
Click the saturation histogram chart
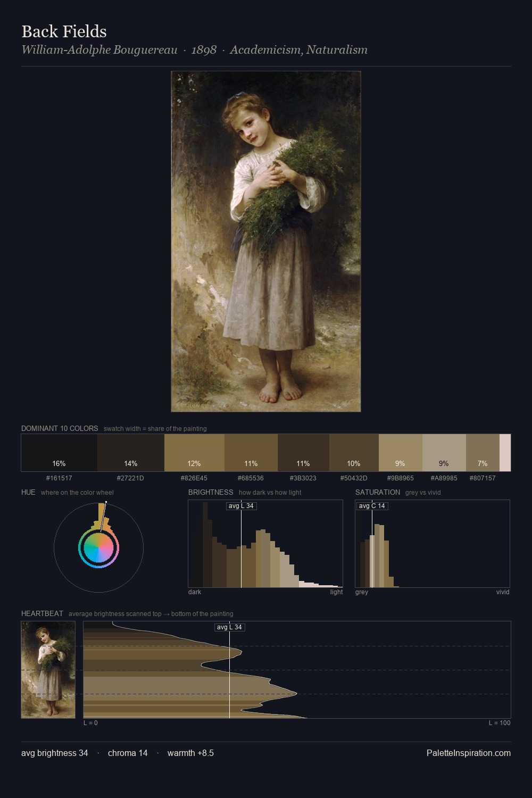[433, 544]
